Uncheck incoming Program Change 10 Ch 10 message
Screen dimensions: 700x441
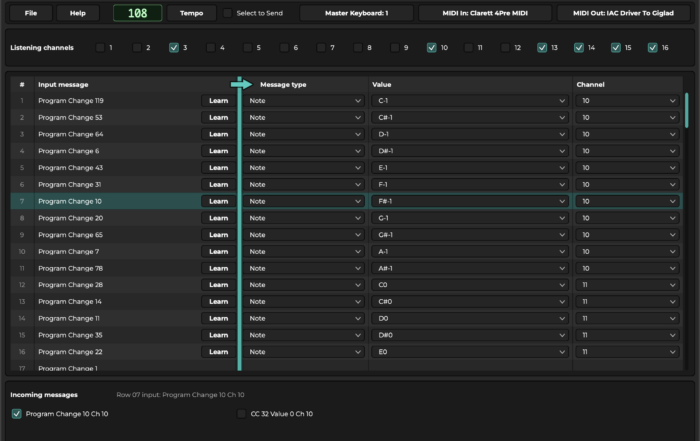tap(17, 414)
